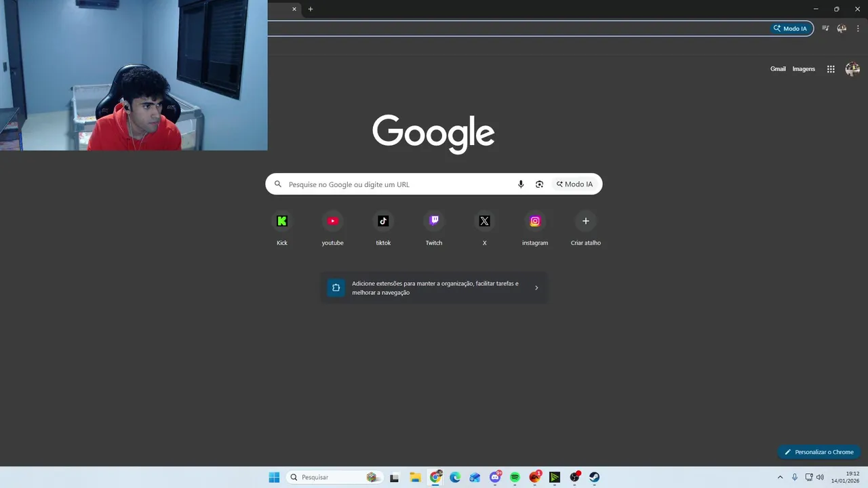This screenshot has height=488, width=868.
Task: Open the add extensions suggestion card
Action: (434, 288)
